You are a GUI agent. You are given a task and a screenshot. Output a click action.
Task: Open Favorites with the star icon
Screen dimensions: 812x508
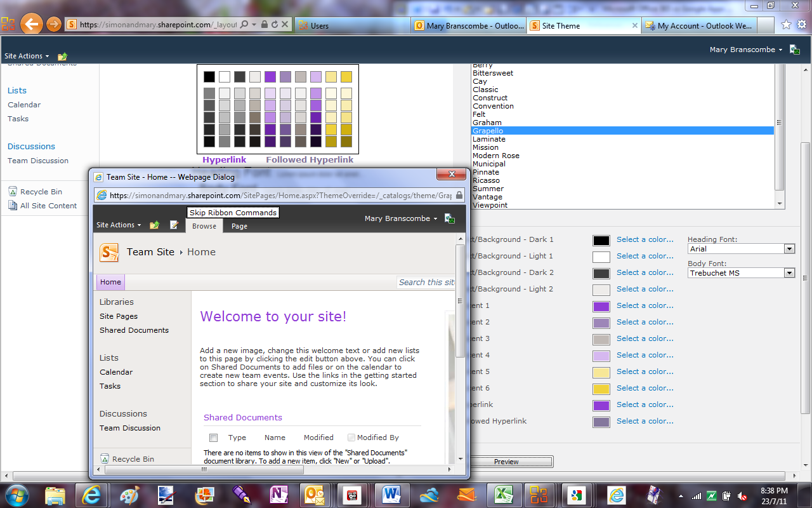pyautogui.click(x=786, y=25)
